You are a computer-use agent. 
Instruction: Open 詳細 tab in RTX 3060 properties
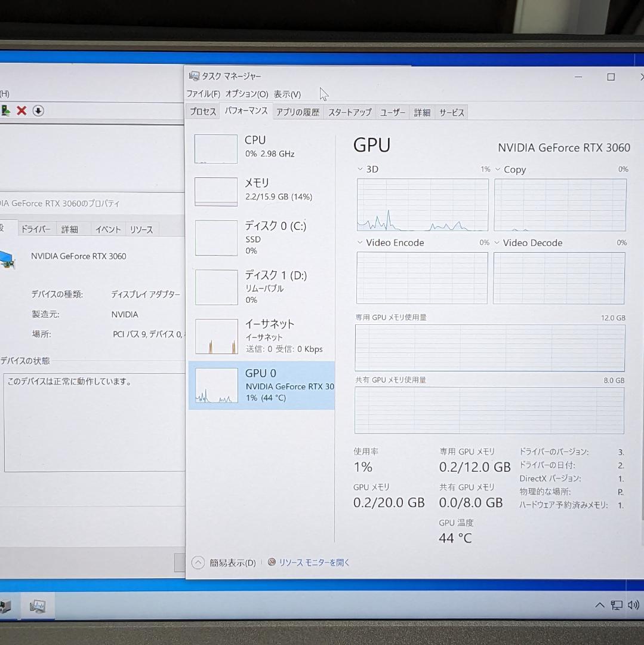69,229
